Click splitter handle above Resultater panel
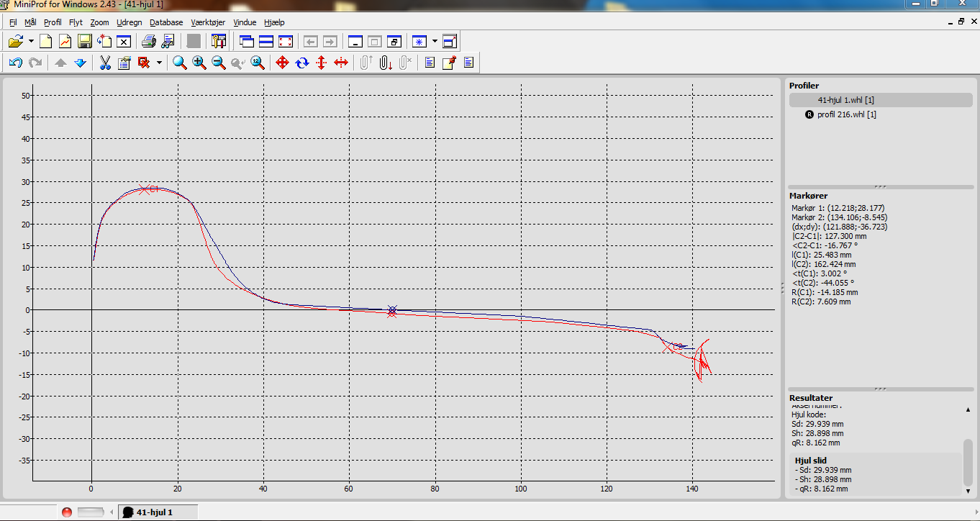The image size is (980, 521). pos(880,389)
